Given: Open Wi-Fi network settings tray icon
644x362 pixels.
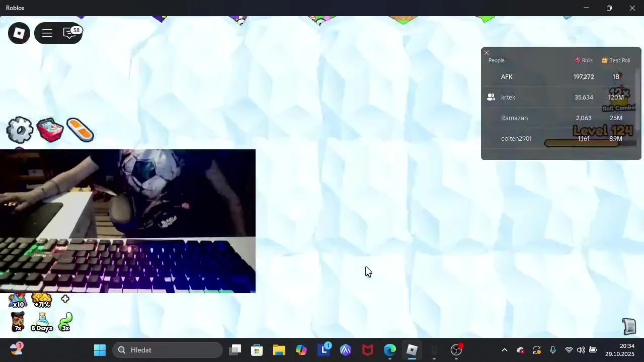Looking at the screenshot, I should click(569, 350).
